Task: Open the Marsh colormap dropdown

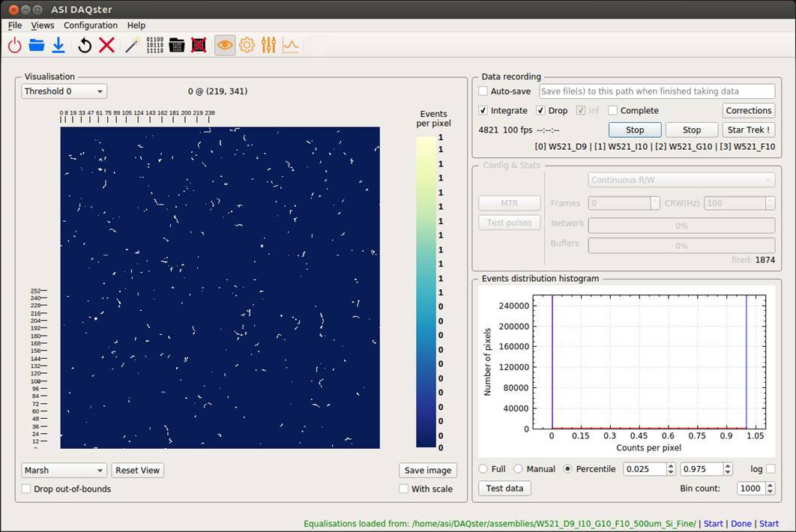Action: coord(64,471)
